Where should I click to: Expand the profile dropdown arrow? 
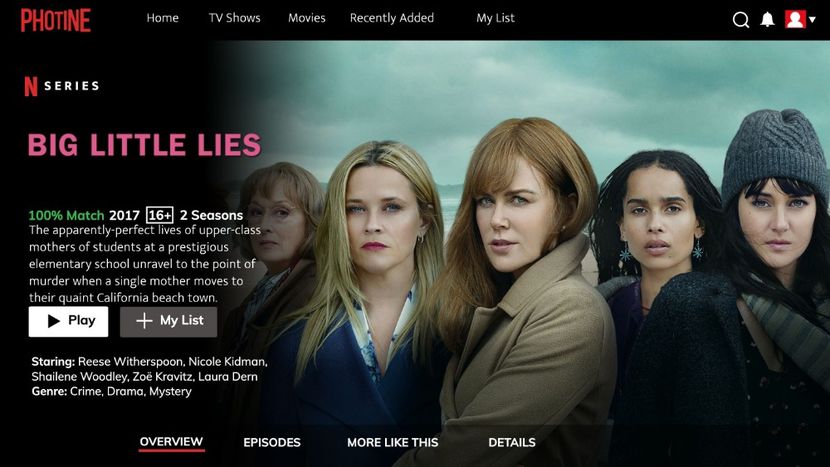point(812,20)
